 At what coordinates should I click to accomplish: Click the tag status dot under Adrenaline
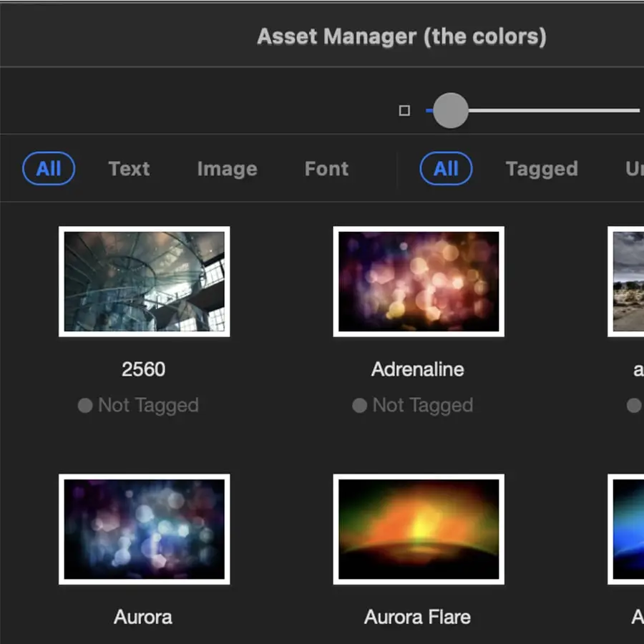[359, 406]
